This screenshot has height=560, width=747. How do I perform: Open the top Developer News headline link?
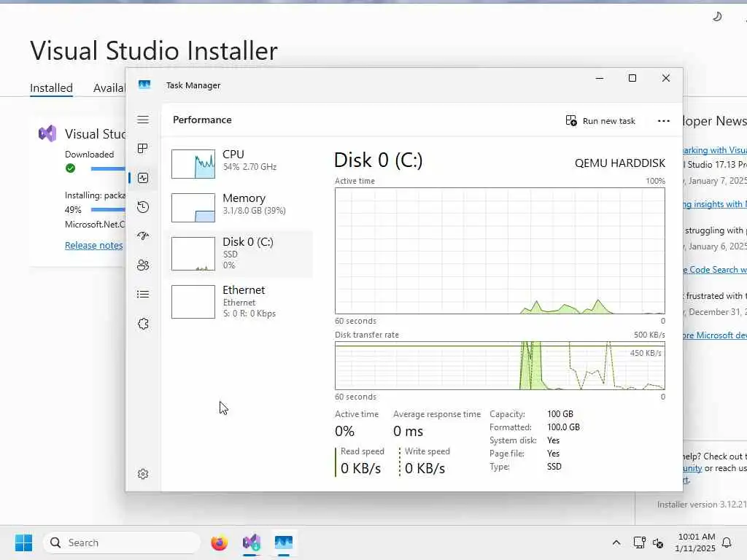(x=715, y=150)
